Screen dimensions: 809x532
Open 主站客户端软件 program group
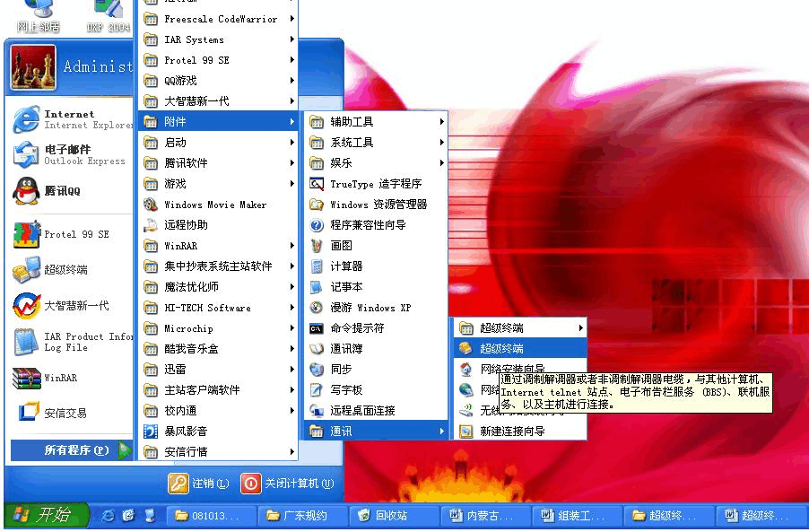coord(218,390)
